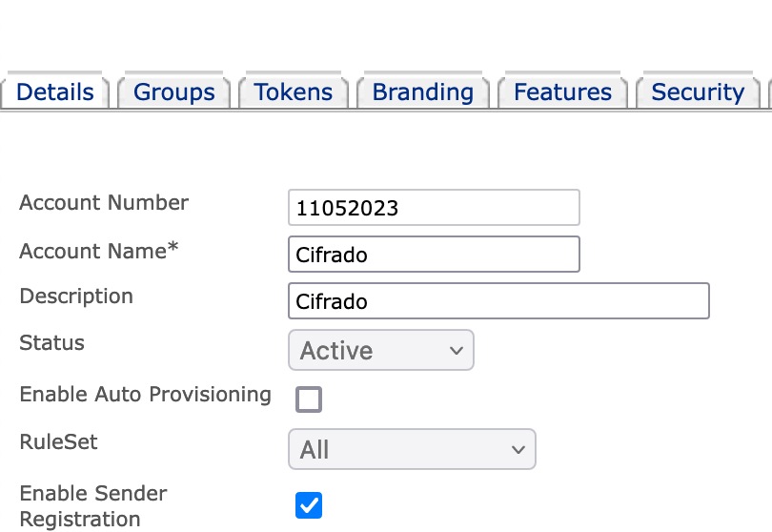The width and height of the screenshot is (772, 532).
Task: Click the 'Account Number' label text
Action: pos(104,203)
